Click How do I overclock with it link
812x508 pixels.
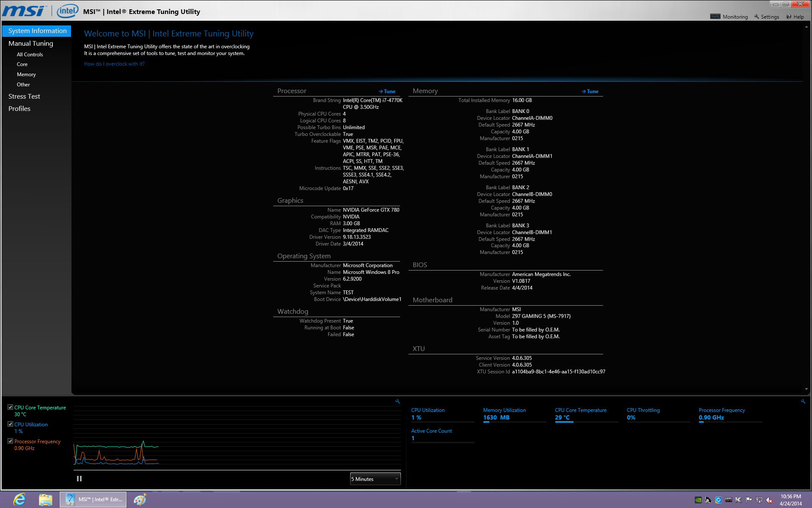click(114, 64)
